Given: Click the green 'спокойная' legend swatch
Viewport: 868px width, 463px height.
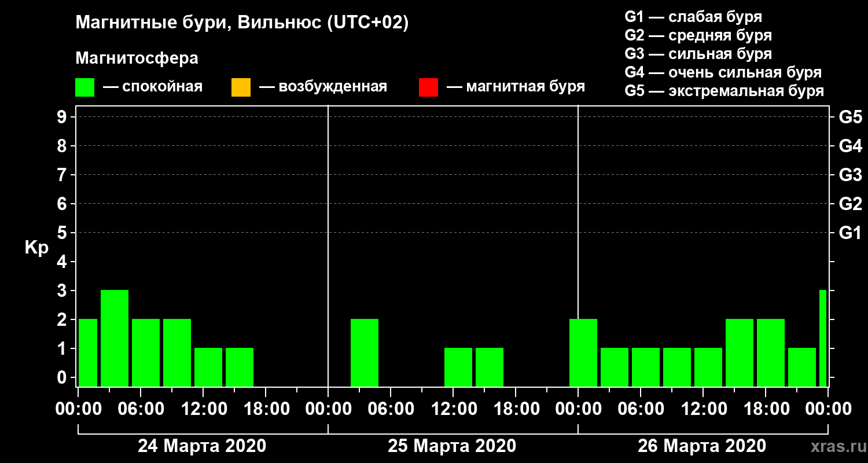Looking at the screenshot, I should pos(85,87).
